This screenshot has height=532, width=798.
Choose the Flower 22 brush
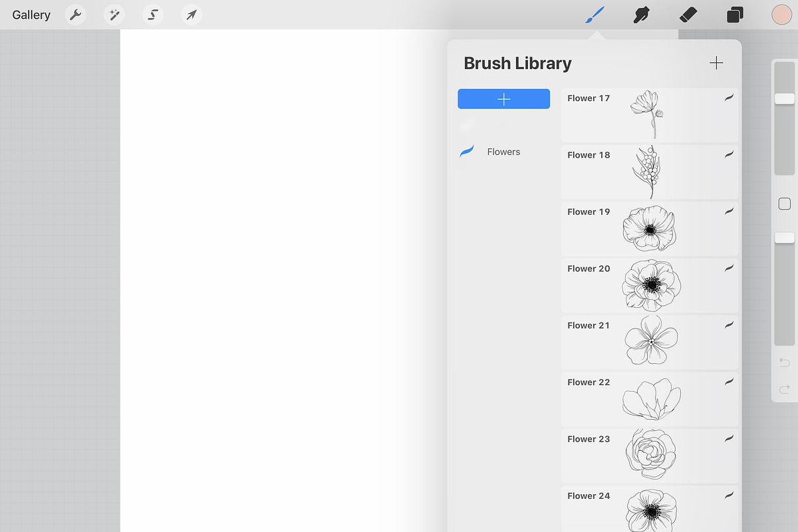[x=650, y=399]
